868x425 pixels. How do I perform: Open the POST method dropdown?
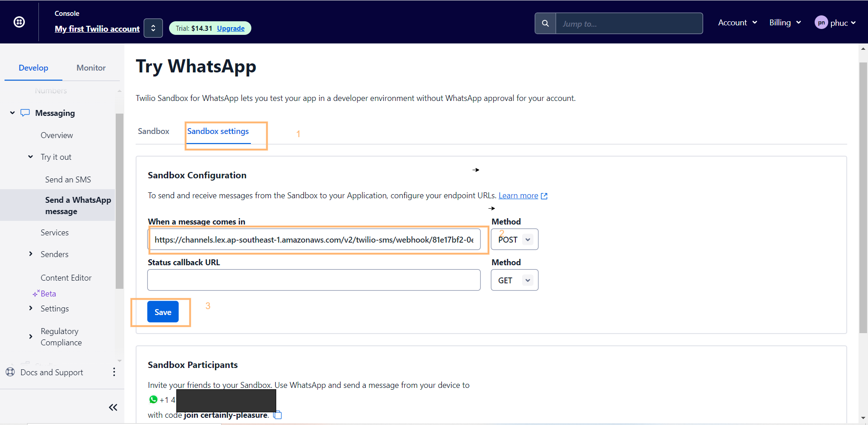tap(514, 239)
